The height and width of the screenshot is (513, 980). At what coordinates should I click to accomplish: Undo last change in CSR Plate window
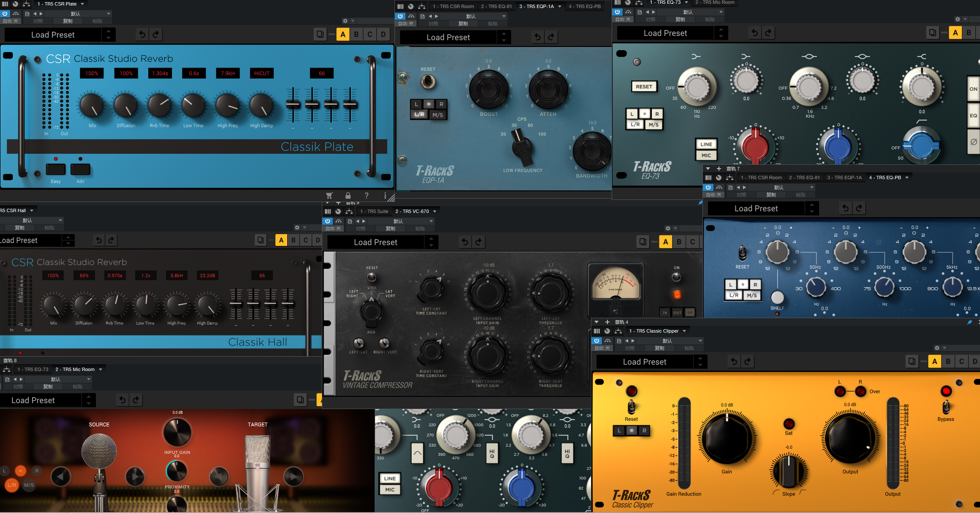[142, 35]
